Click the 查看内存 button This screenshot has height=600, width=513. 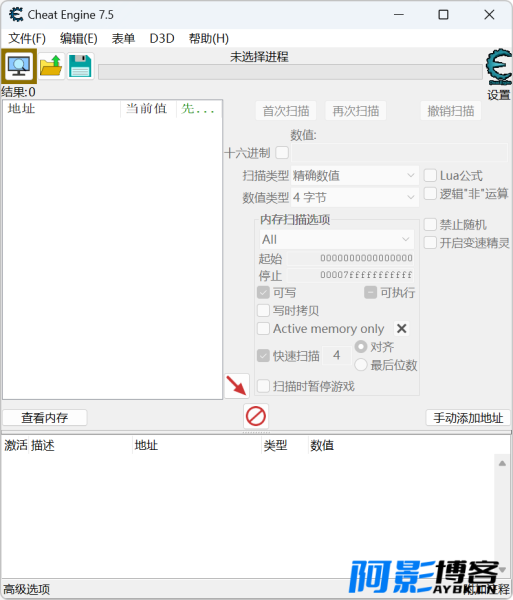pyautogui.click(x=45, y=417)
